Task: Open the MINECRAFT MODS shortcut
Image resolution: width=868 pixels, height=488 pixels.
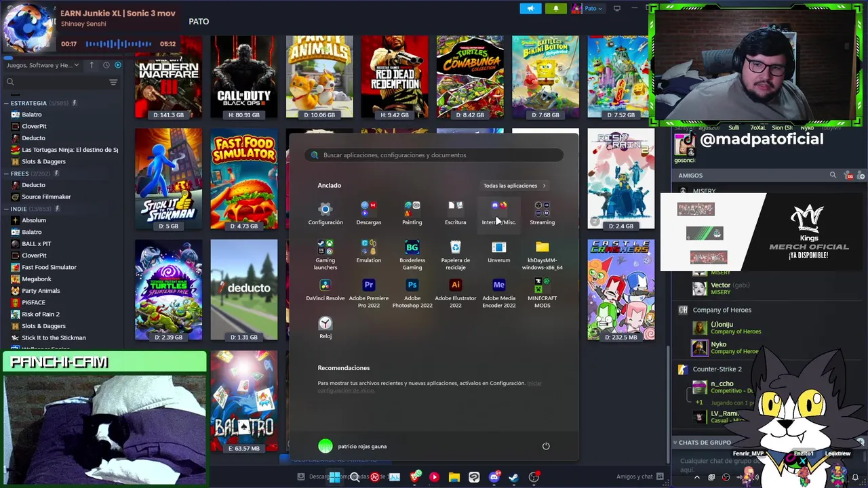Action: pyautogui.click(x=542, y=293)
